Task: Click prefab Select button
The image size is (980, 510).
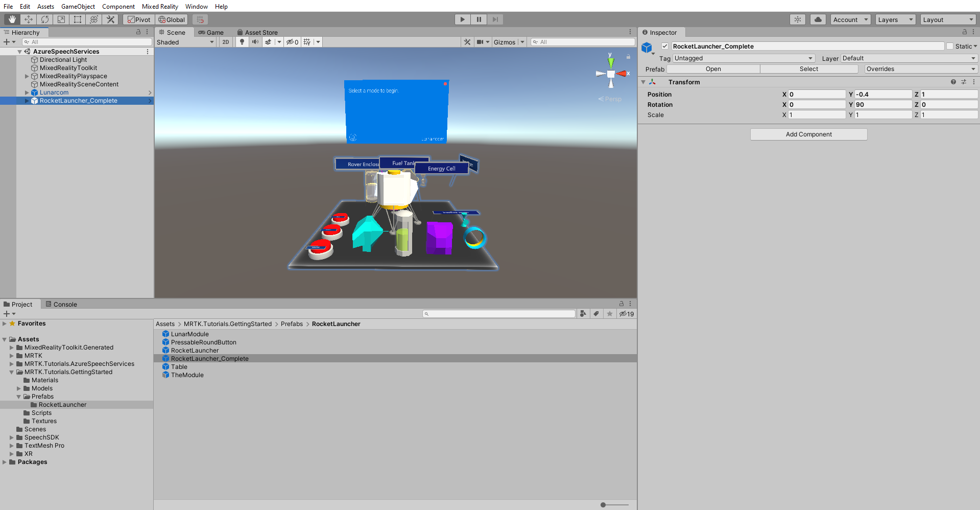Action: pyautogui.click(x=809, y=69)
